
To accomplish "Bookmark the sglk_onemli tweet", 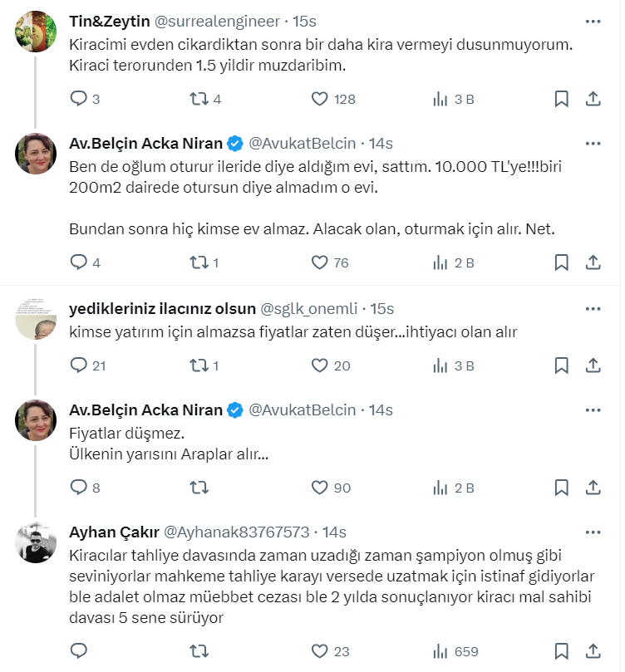I will click(x=561, y=365).
